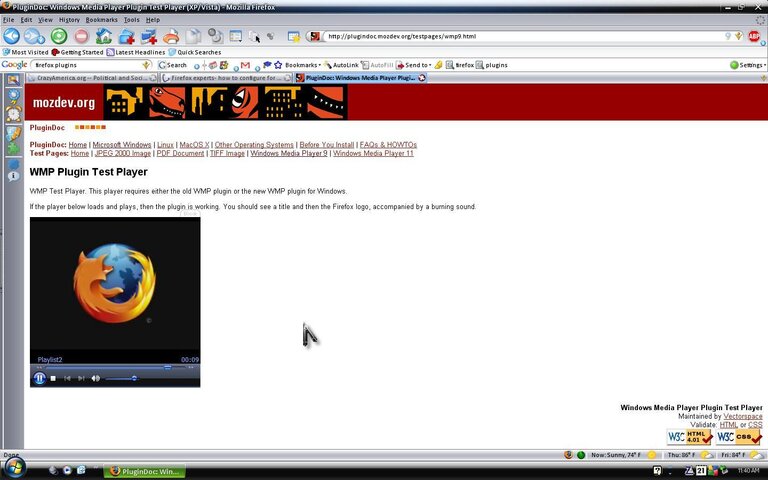Open the Windows Media Player 11 link
Viewport: 768px width, 480px height.
click(x=373, y=153)
